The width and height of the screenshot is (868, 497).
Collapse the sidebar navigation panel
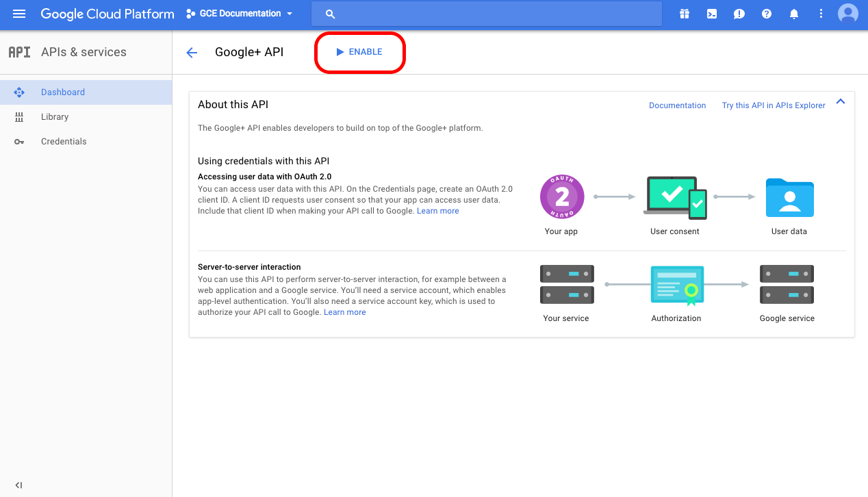(19, 485)
